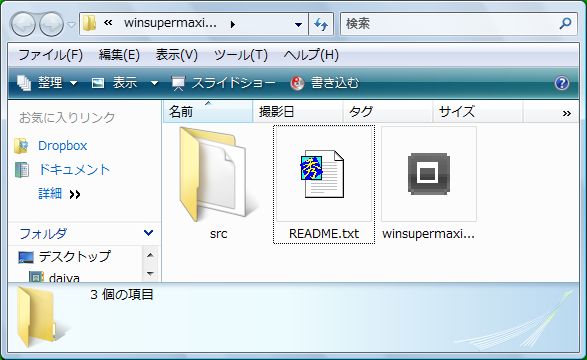This screenshot has height=360, width=587.
Task: Click the Back navigation arrow
Action: [23, 24]
